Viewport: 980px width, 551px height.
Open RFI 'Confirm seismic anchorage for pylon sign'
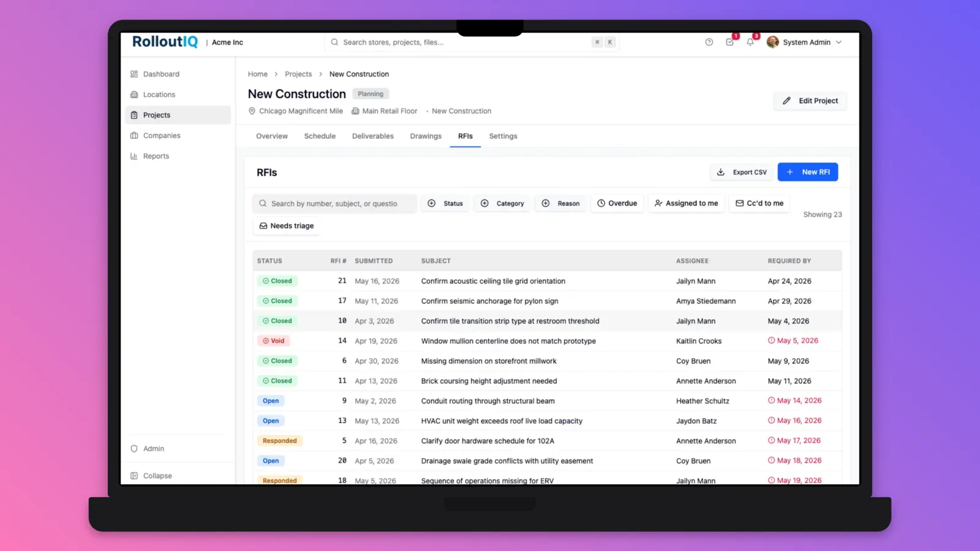tap(489, 301)
